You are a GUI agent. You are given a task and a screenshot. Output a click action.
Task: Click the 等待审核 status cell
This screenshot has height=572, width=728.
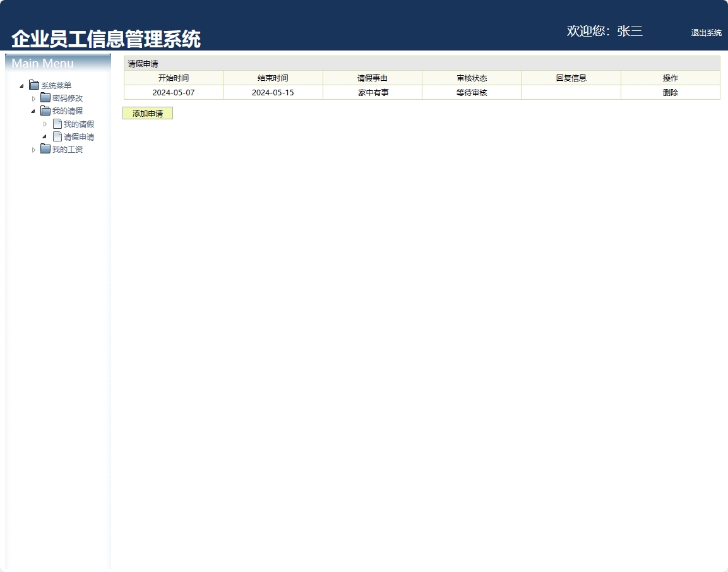[x=471, y=92]
